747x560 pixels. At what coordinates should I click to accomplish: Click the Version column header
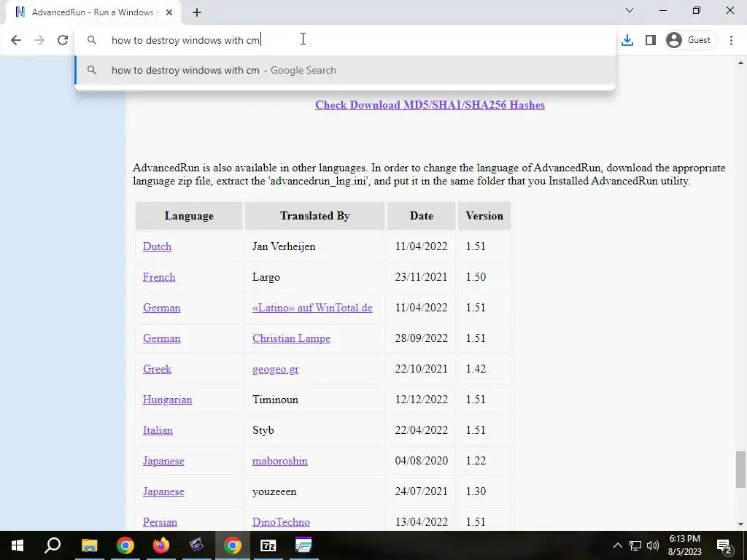(x=484, y=216)
